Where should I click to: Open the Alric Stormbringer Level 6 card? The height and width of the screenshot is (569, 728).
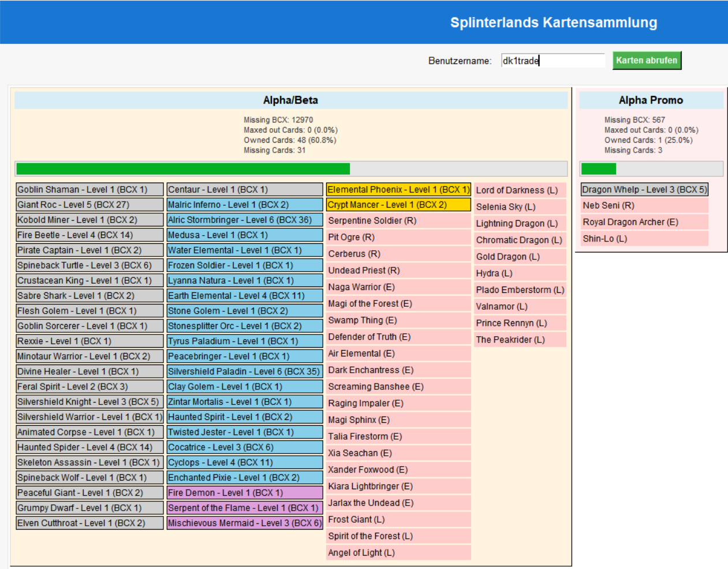[x=245, y=220]
